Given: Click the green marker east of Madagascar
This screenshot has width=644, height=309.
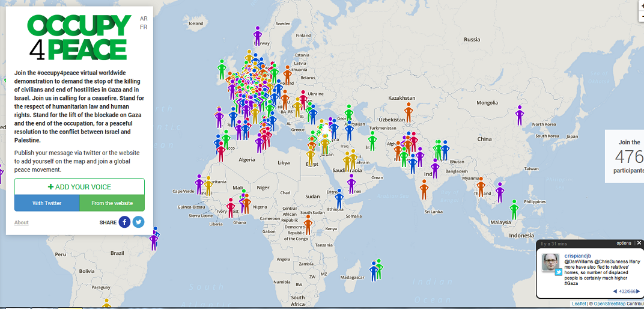Looking at the screenshot, I should click(x=379, y=269).
